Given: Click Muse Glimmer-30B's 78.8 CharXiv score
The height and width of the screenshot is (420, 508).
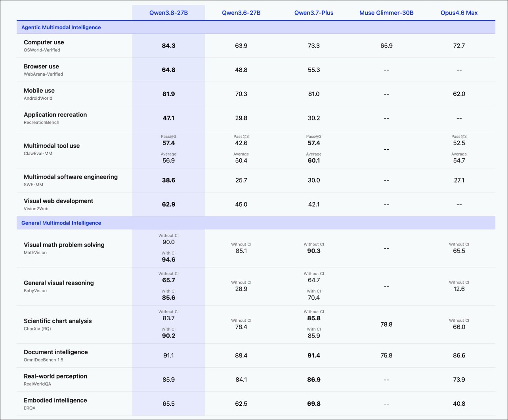Looking at the screenshot, I should pyautogui.click(x=386, y=325).
